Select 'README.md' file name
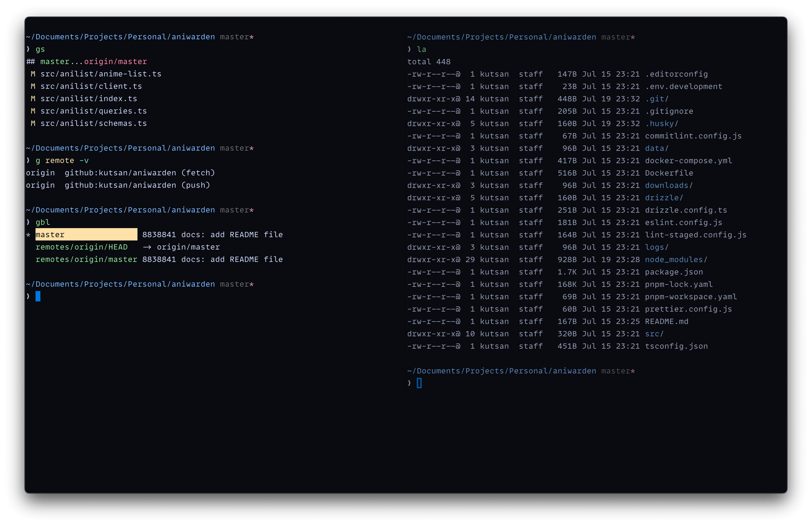Screen dimensions: 812x526 (x=667, y=322)
